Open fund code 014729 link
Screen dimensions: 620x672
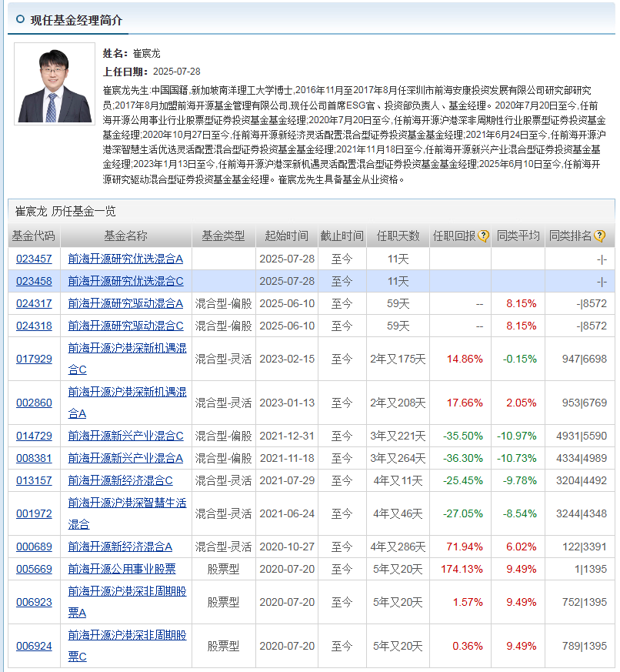tap(34, 436)
